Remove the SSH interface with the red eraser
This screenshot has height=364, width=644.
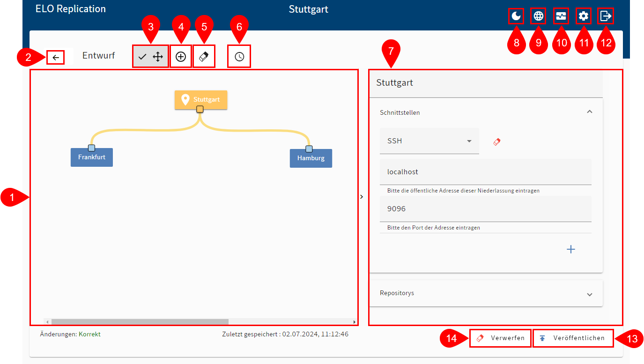[x=497, y=141]
